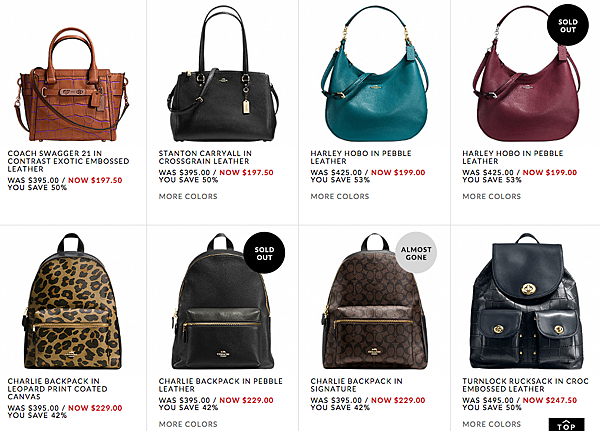Open the burgundy Harley Hobo bag image
The height and width of the screenshot is (431, 600).
pos(527,74)
